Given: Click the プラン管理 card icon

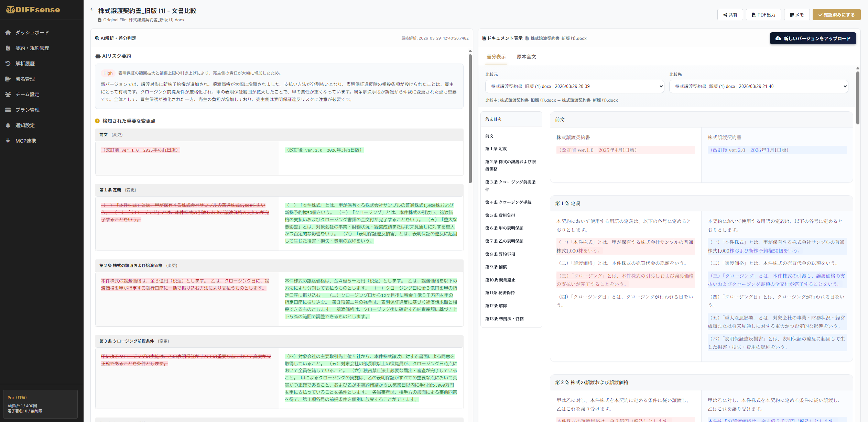Looking at the screenshot, I should point(8,110).
